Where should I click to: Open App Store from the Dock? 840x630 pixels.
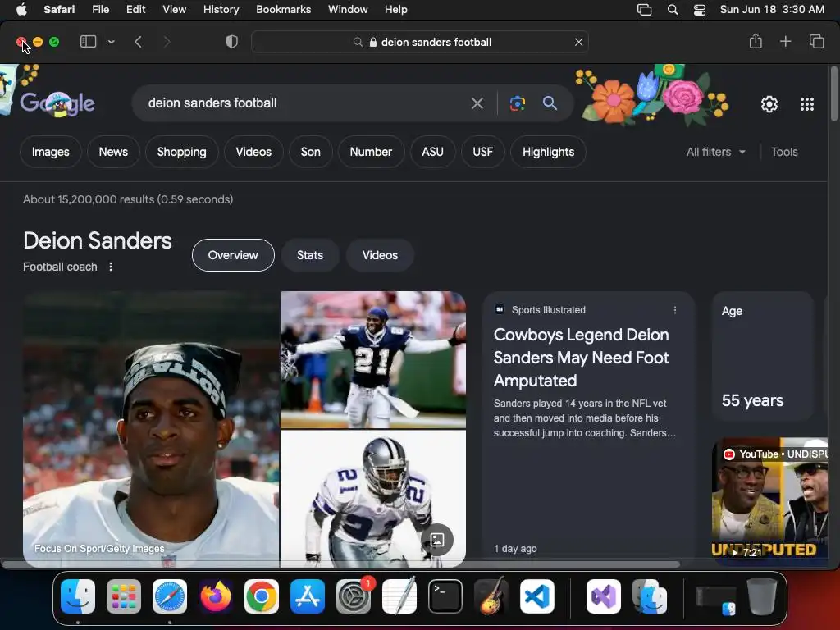click(x=308, y=596)
